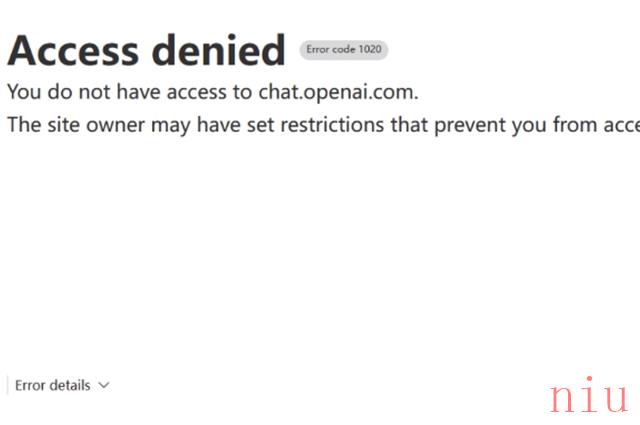Click the word 'denied' in the heading
The width and height of the screenshot is (640, 425).
(x=218, y=50)
